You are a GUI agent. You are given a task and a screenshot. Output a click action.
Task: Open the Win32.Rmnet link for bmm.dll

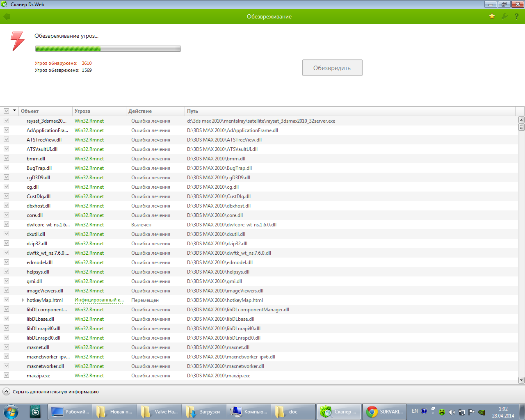(89, 159)
